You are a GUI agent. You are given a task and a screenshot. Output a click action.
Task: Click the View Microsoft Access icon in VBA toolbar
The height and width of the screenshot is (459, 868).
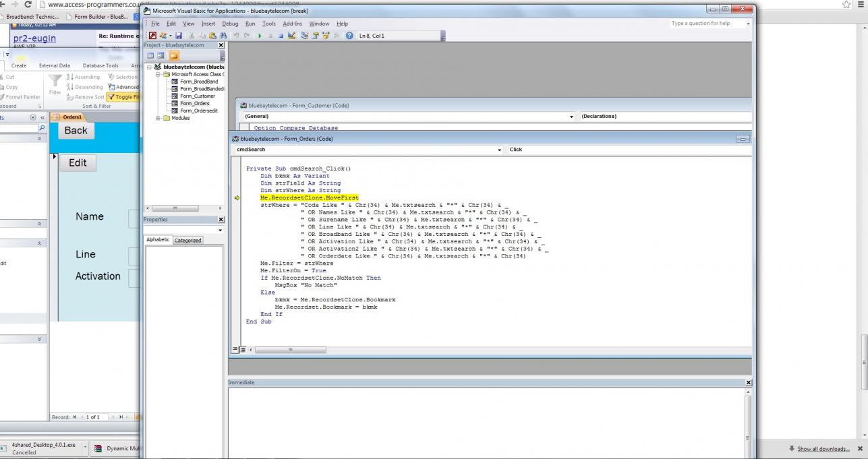151,36
